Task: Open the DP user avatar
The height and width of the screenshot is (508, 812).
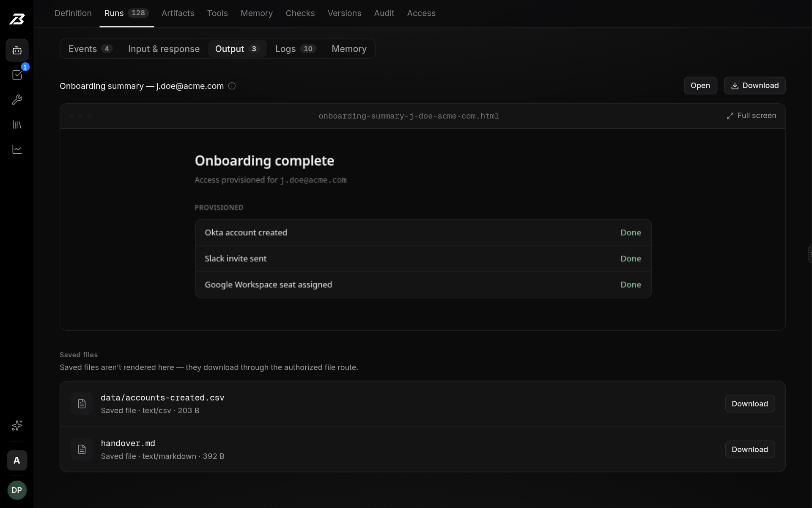Action: pos(17,490)
